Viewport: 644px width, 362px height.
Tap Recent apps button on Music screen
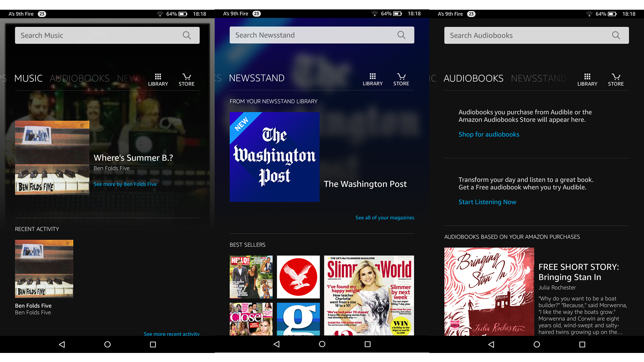click(153, 344)
